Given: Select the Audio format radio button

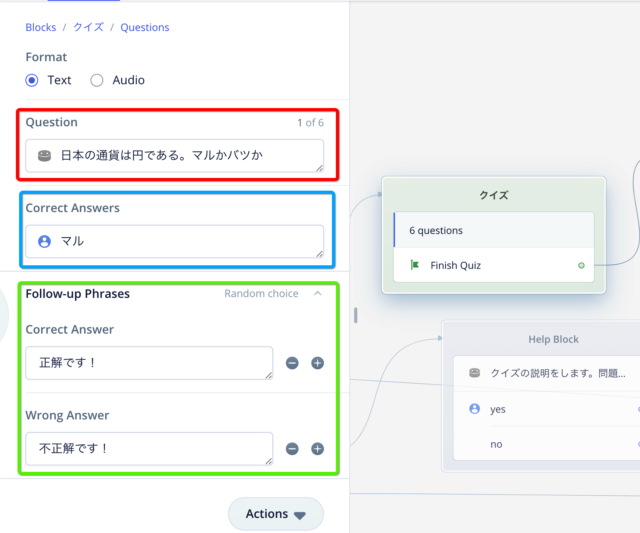Looking at the screenshot, I should click(97, 80).
